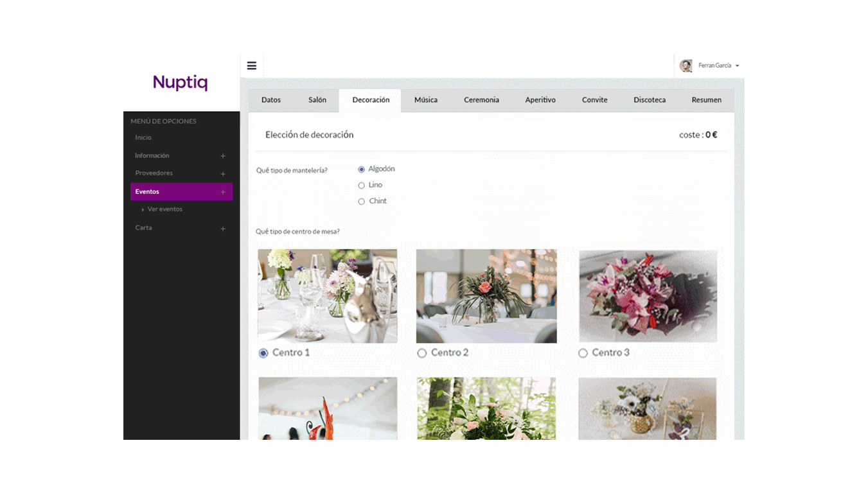Image resolution: width=868 pixels, height=488 pixels.
Task: Select Eventos in the options menu
Action: tap(147, 191)
